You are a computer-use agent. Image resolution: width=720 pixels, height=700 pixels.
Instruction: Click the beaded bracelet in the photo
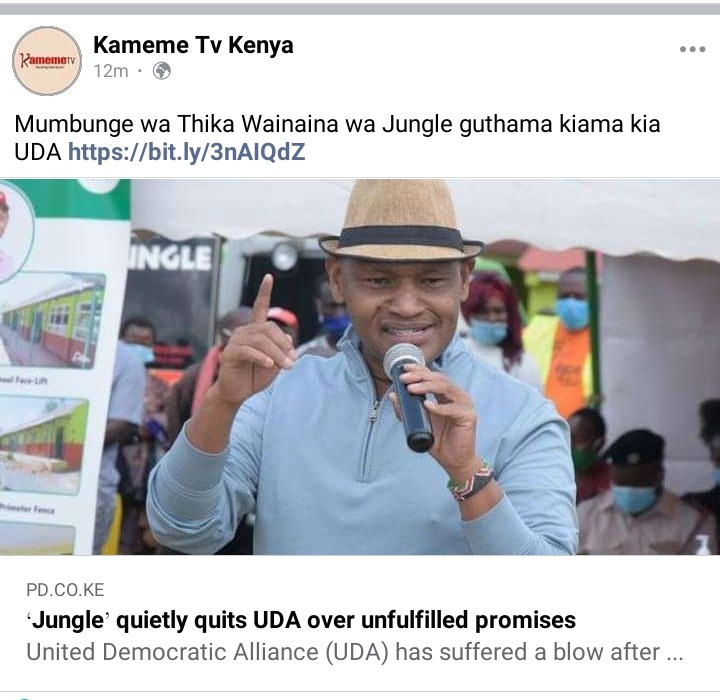click(471, 482)
